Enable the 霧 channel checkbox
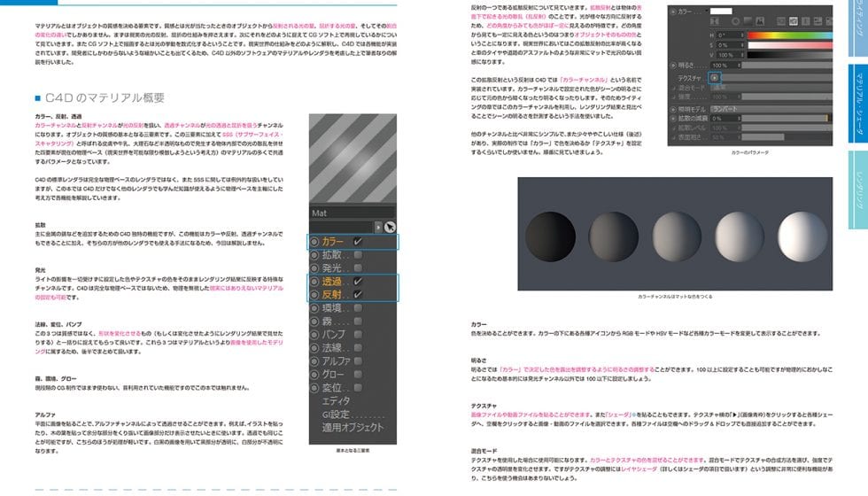This screenshot has height=496, width=868. (358, 321)
